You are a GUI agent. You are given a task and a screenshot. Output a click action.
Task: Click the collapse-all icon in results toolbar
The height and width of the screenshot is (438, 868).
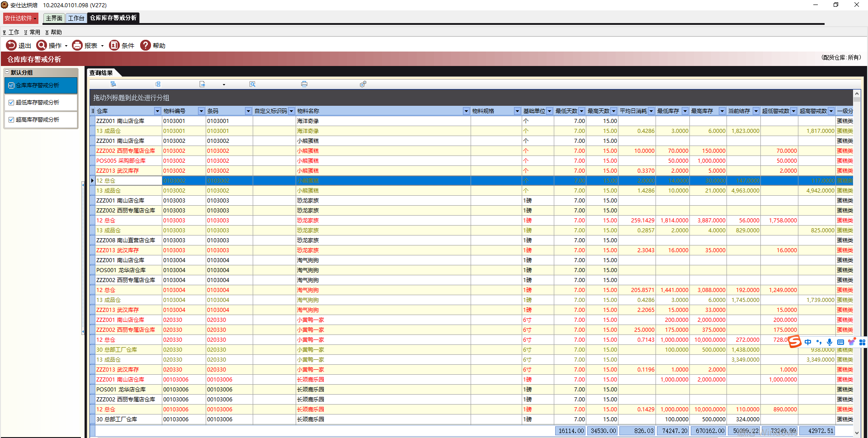coord(158,84)
